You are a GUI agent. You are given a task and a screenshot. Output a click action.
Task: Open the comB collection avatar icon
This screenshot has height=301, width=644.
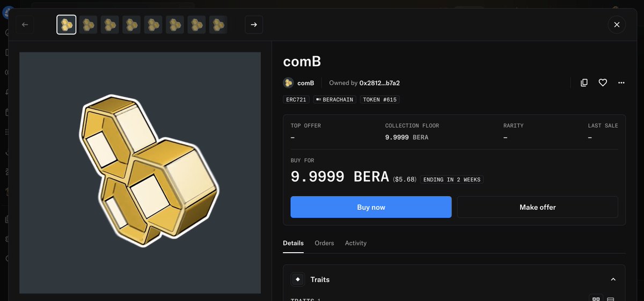(x=288, y=83)
